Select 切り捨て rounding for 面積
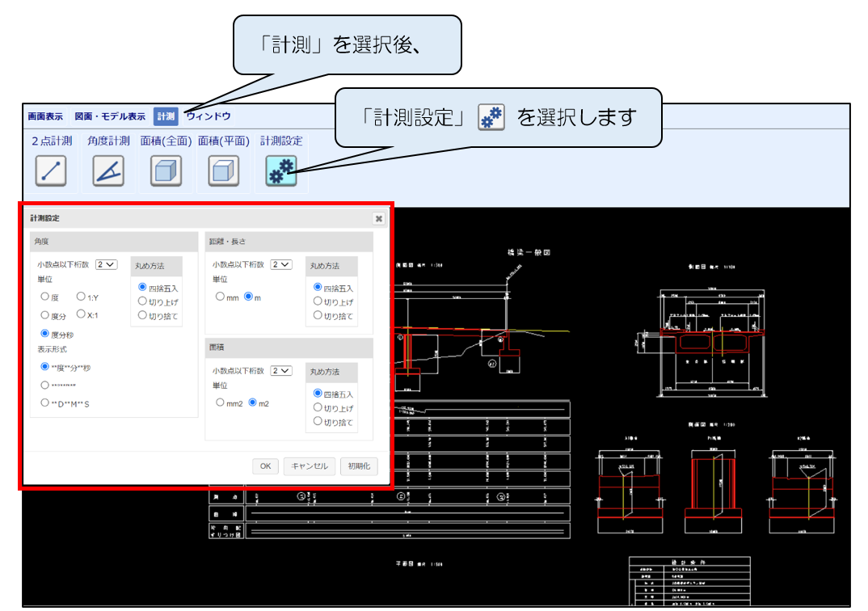The height and width of the screenshot is (611, 868). [x=318, y=421]
